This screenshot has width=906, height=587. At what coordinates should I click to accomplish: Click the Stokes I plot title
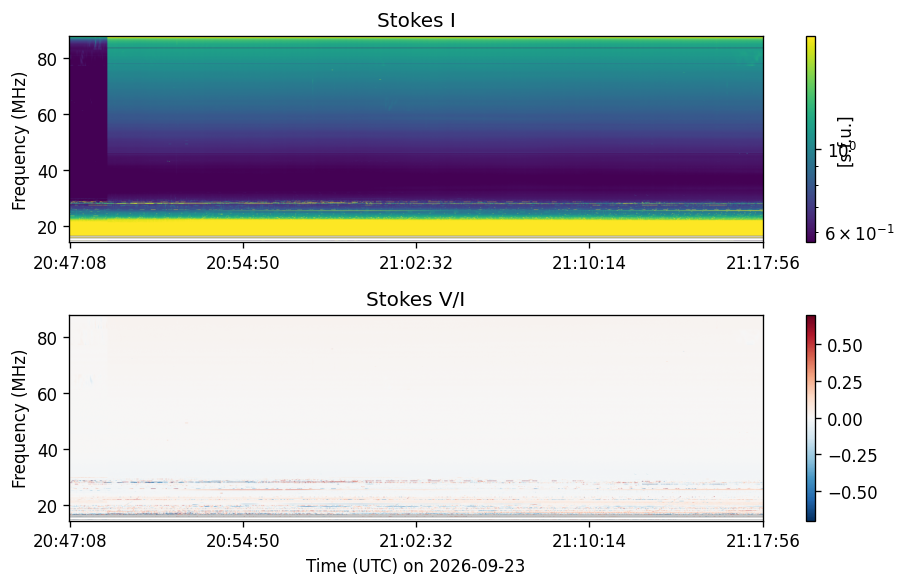(x=416, y=20)
